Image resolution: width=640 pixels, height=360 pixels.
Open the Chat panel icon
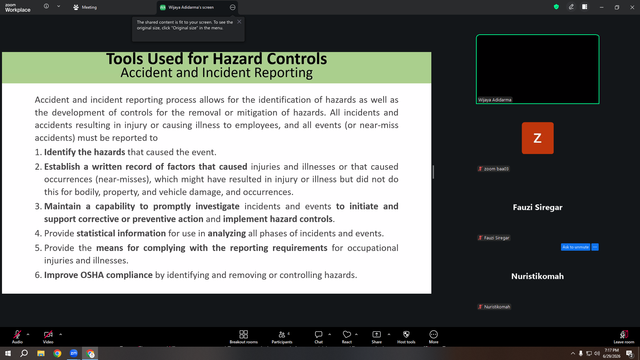(x=318, y=335)
